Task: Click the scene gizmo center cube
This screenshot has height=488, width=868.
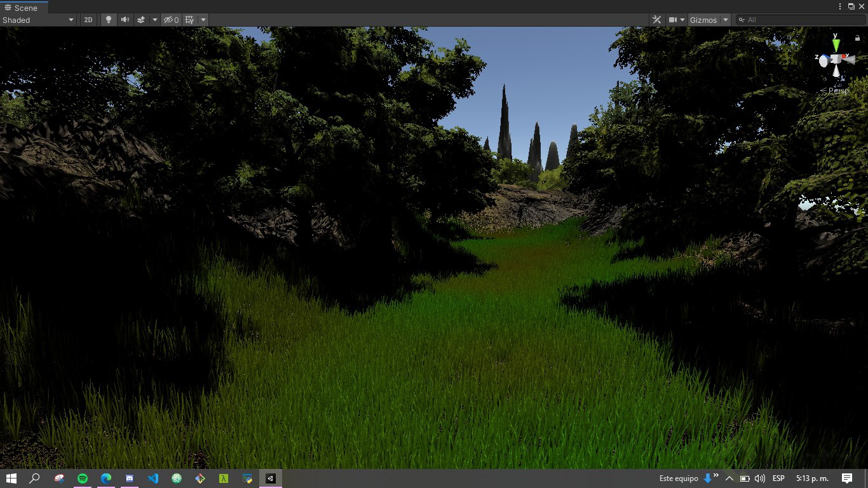Action: (836, 59)
